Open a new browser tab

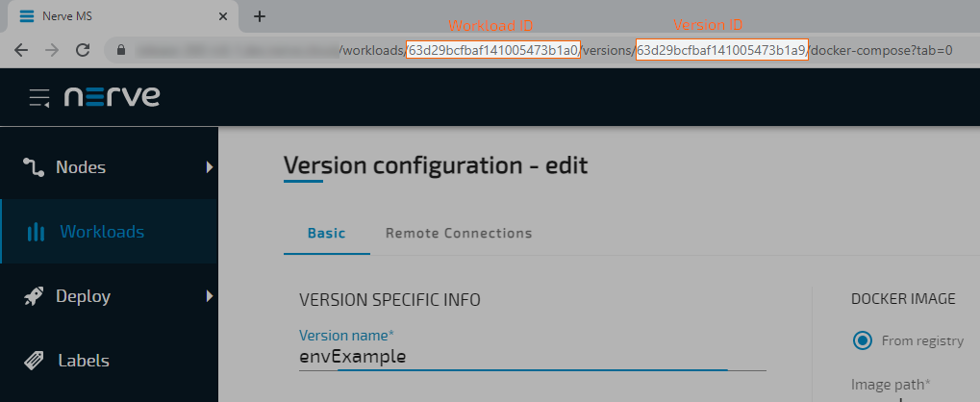259,16
